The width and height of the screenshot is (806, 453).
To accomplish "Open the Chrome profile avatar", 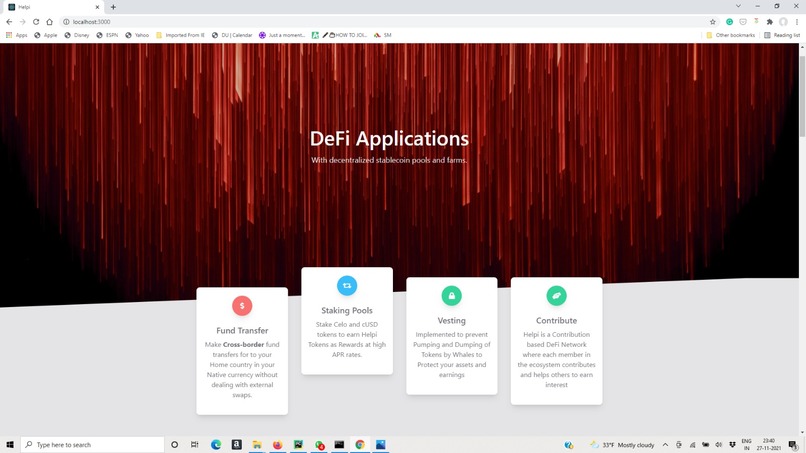I will coord(783,22).
